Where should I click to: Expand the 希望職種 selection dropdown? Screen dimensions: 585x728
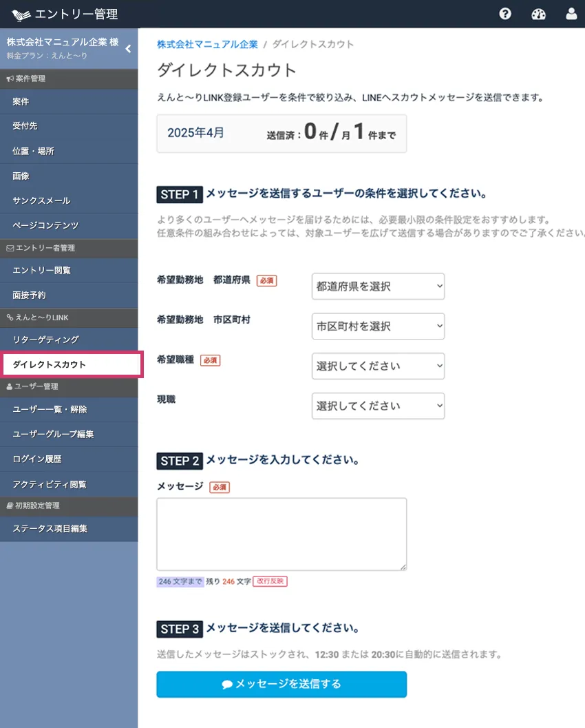(x=378, y=366)
